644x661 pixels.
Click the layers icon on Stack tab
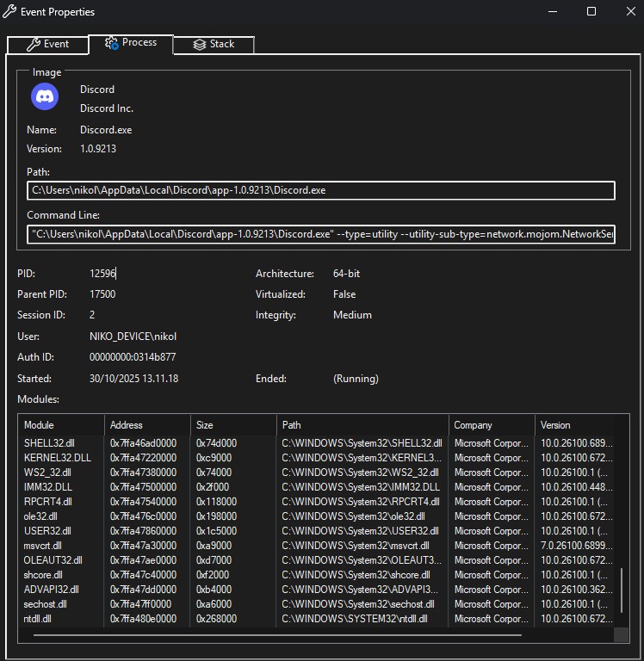(200, 44)
